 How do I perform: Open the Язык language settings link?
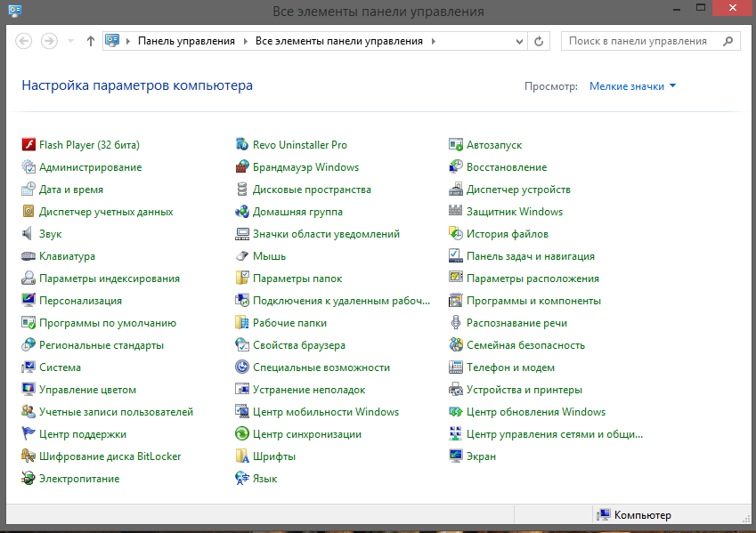(264, 479)
